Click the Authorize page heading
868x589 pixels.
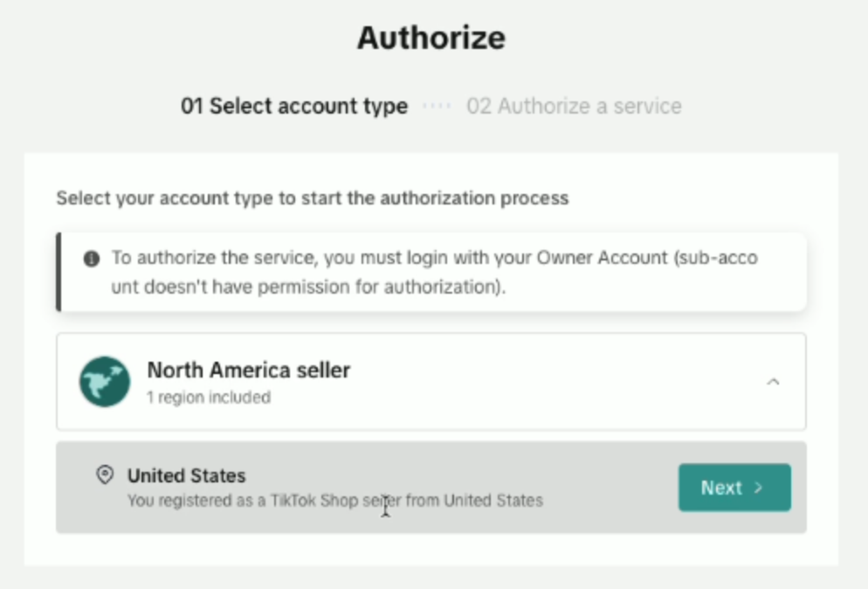(431, 38)
